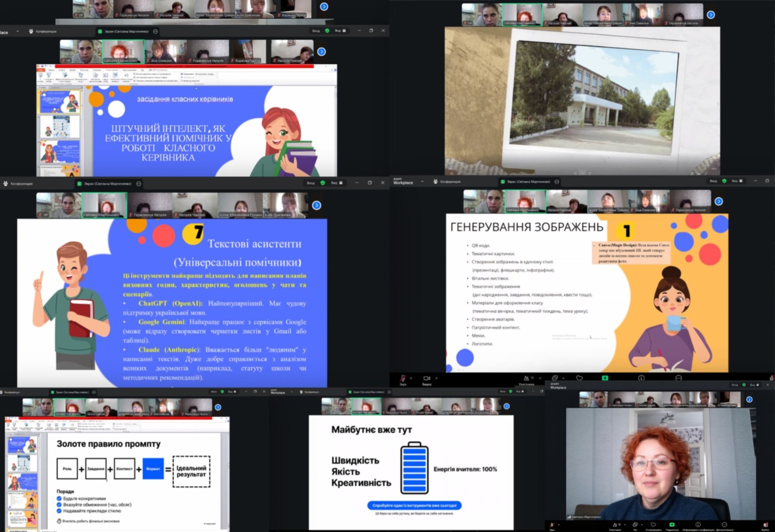The height and width of the screenshot is (532, 775).
Task: Click the checkmark beside Будьте конкретними
Action: 59,498
